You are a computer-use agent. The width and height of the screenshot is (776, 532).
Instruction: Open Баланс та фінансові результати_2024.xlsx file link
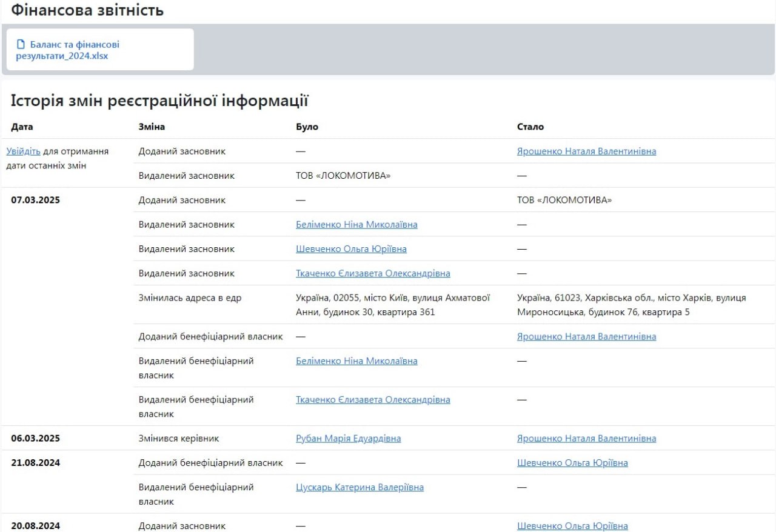tap(68, 50)
